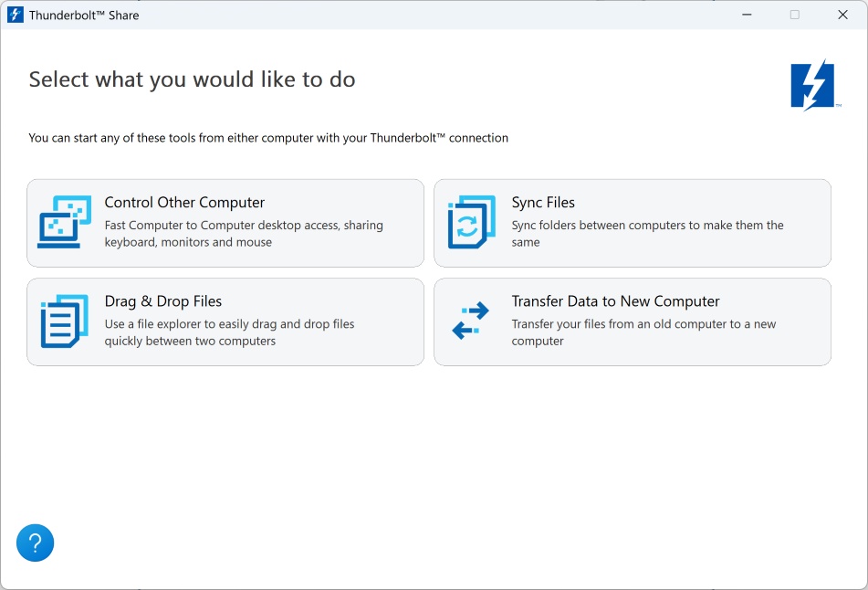Viewport: 868px width, 590px height.
Task: Close the Thunderbolt Share window
Action: [x=842, y=15]
